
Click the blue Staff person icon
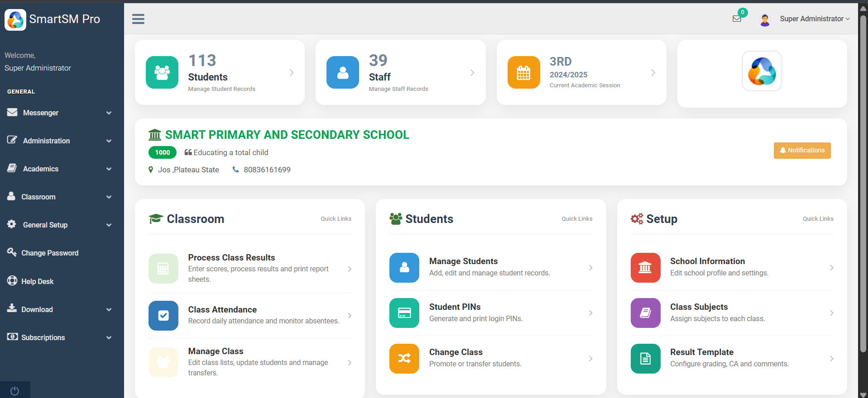click(343, 72)
